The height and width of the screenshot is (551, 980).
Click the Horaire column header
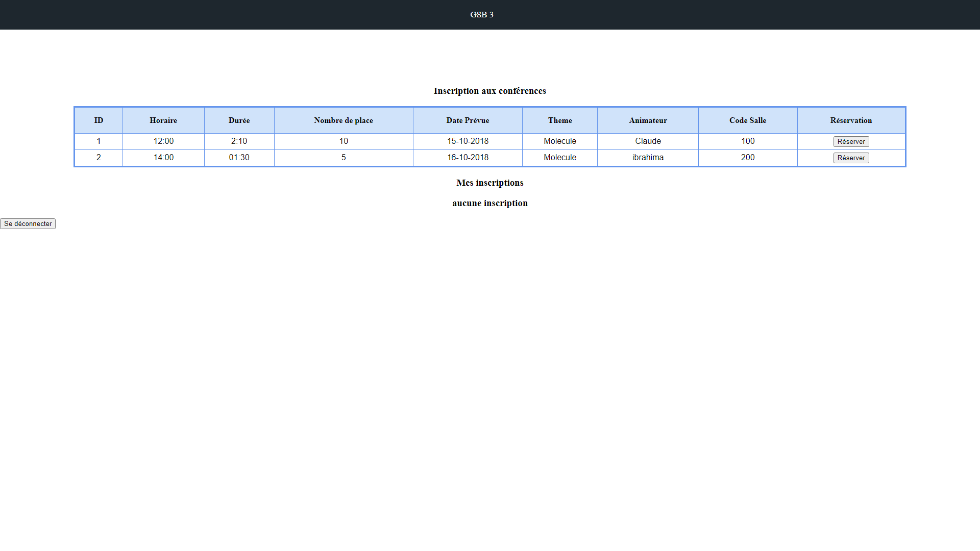click(163, 120)
